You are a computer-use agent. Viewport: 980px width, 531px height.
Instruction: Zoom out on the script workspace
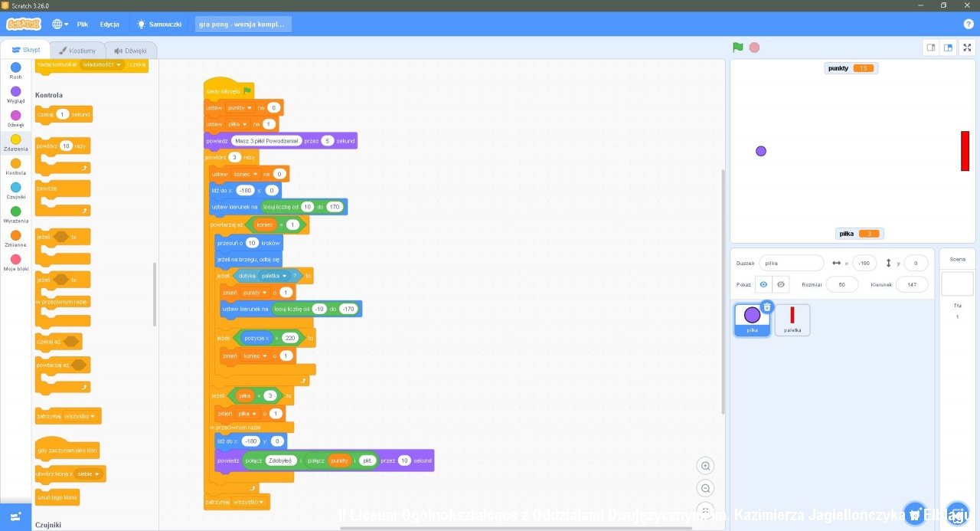[x=706, y=488]
